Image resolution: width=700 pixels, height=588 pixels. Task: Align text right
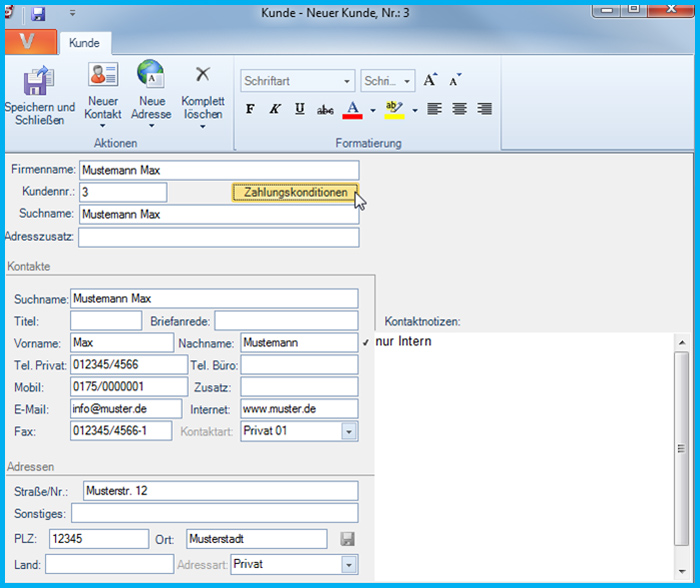coord(484,108)
